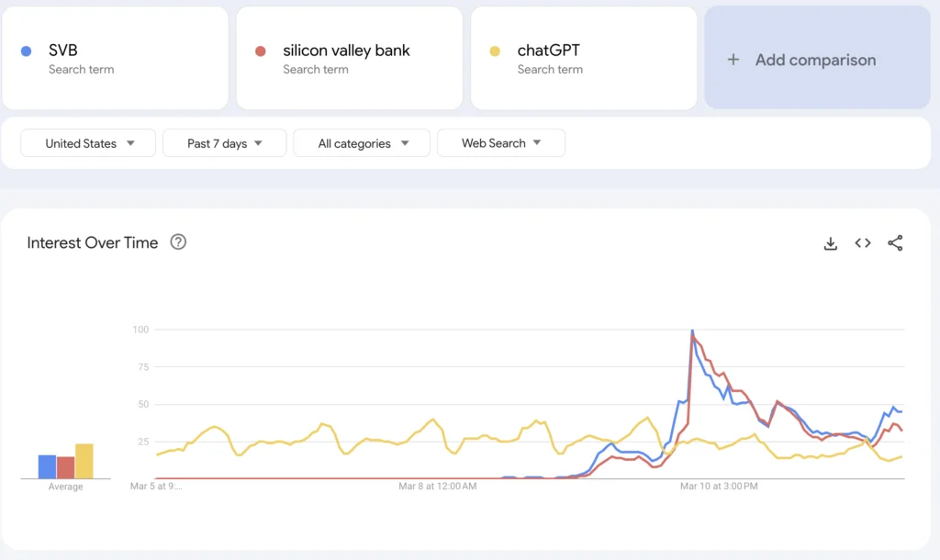Open the All categories dropdown
Viewport: 940px width, 560px height.
[361, 143]
